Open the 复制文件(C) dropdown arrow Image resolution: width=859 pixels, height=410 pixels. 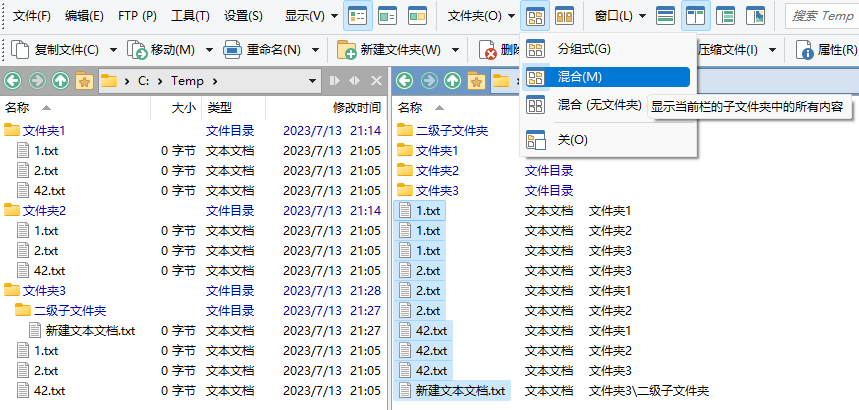click(113, 51)
